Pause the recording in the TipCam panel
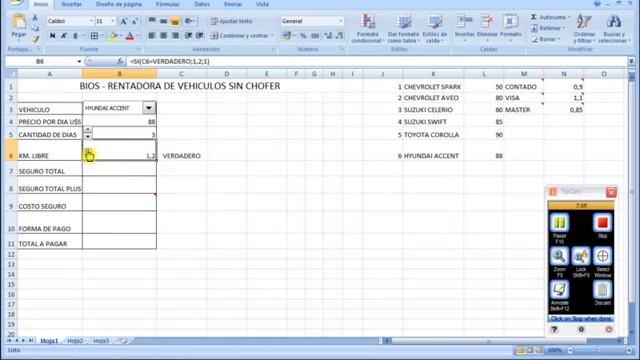The width and height of the screenshot is (640, 360). coord(560,223)
